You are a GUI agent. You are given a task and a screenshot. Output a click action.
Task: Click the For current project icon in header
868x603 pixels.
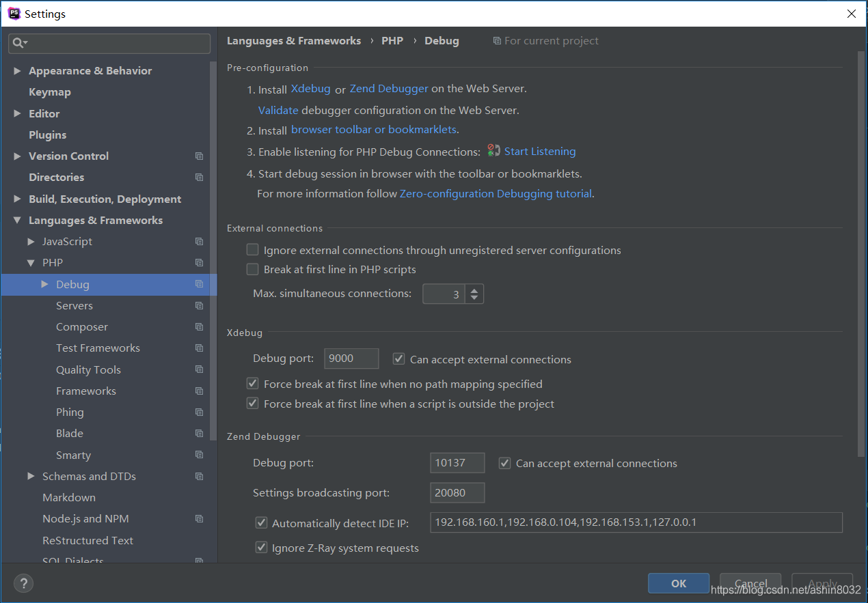tap(497, 41)
